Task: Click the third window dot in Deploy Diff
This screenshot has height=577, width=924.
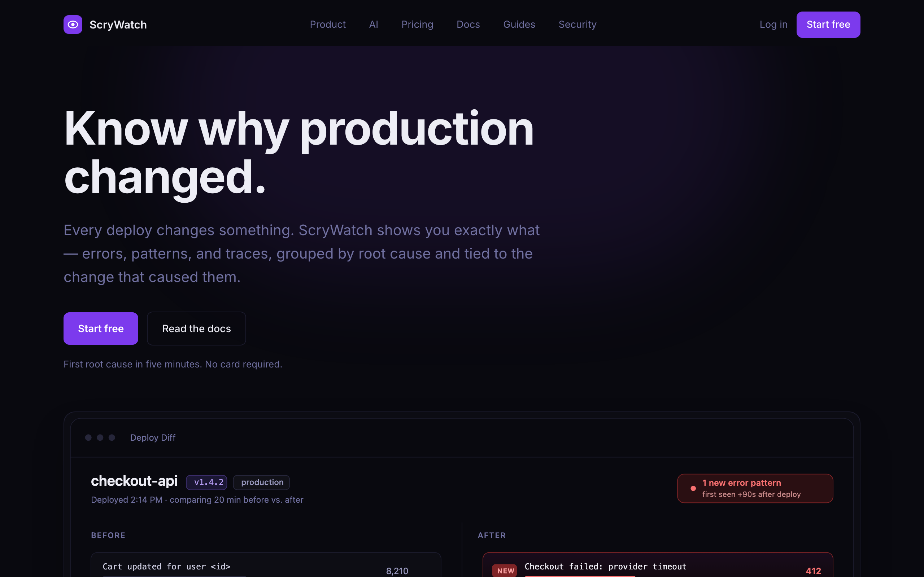Action: pos(112,437)
